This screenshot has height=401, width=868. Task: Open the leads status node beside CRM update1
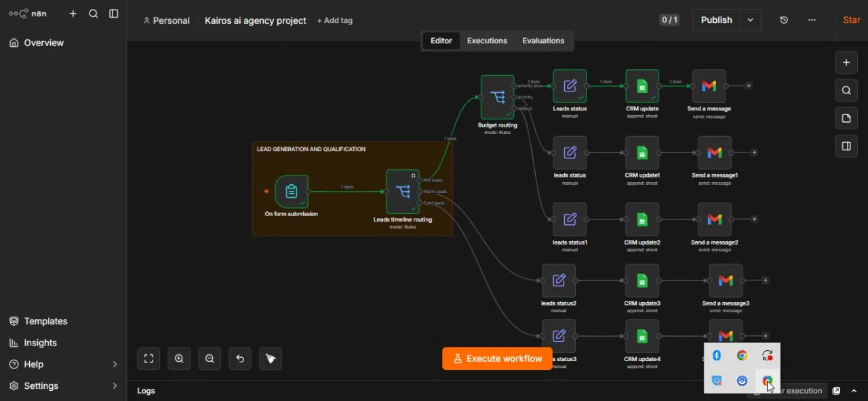tap(570, 153)
